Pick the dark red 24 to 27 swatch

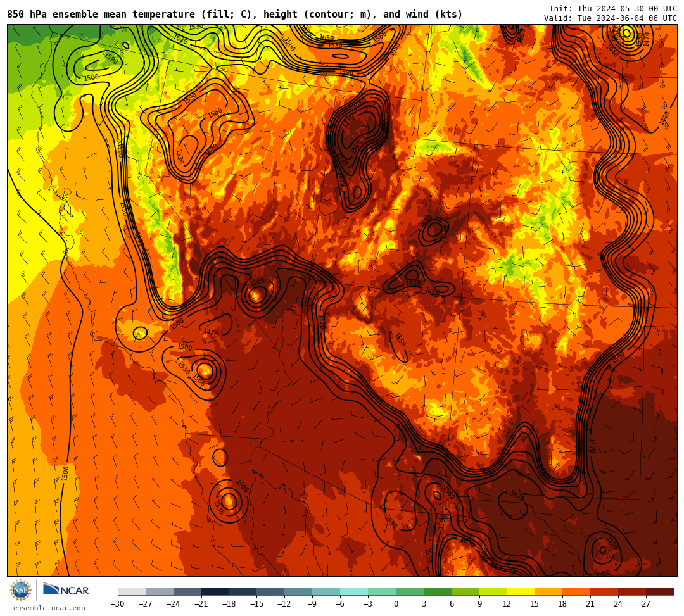click(632, 591)
